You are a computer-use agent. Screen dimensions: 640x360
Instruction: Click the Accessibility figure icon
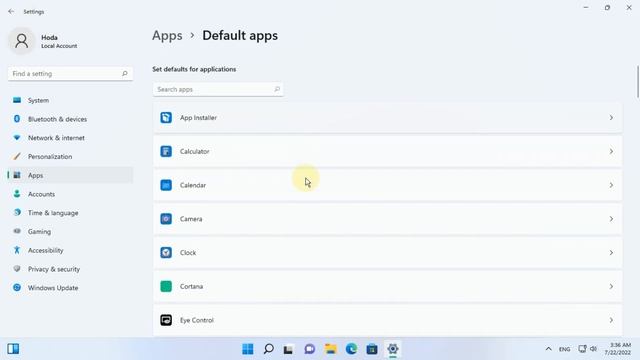pyautogui.click(x=17, y=250)
